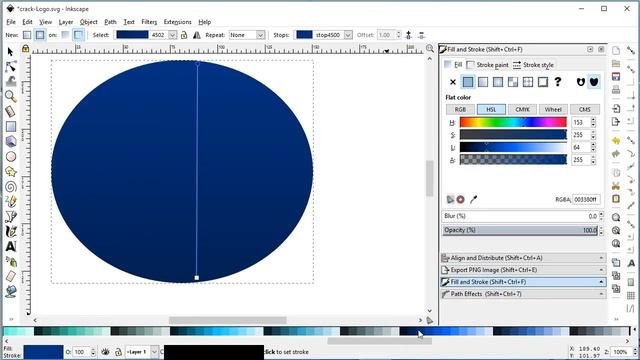640x360 pixels.
Task: Toggle gradient on fill button
Action: 65,35
